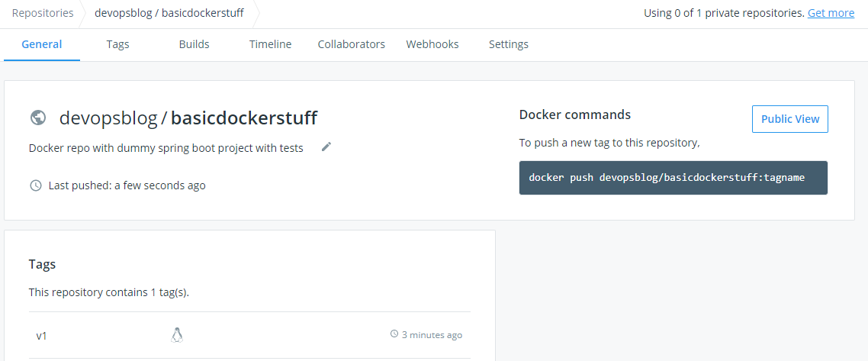Image resolution: width=868 pixels, height=361 pixels.
Task: Open the Tags tab
Action: [x=117, y=44]
